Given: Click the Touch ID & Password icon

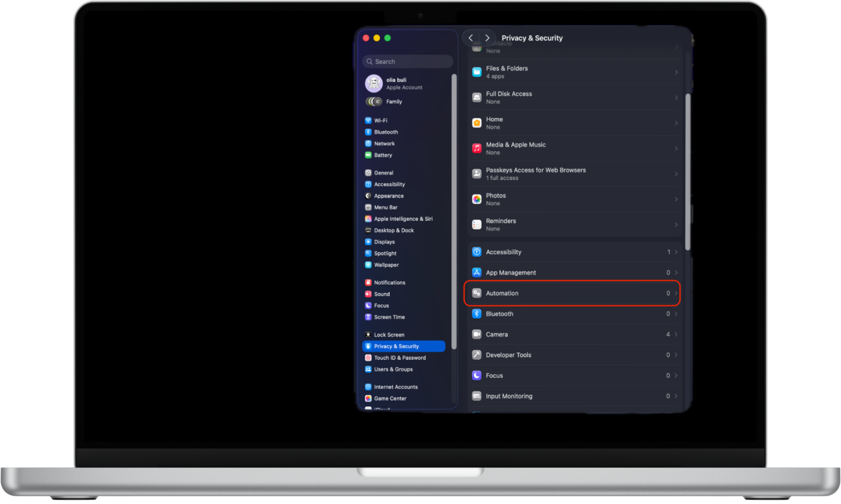Looking at the screenshot, I should [x=368, y=358].
